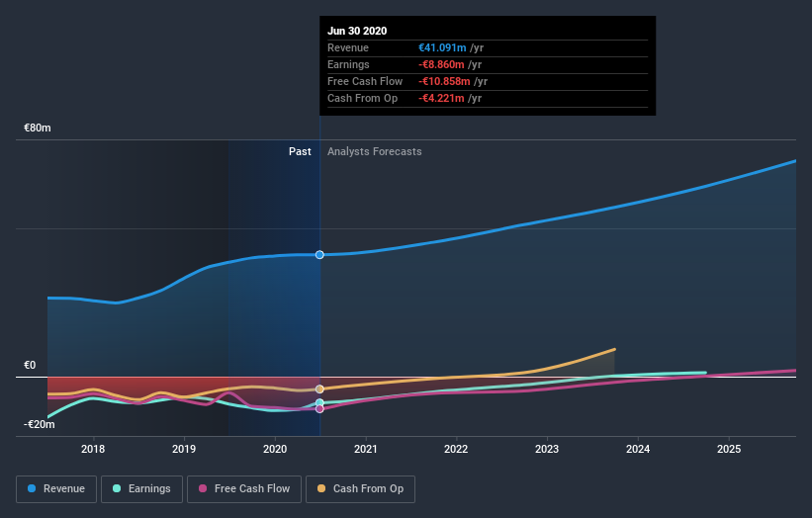812x518 pixels.
Task: Click the -€20m y-axis label
Action: 40,424
